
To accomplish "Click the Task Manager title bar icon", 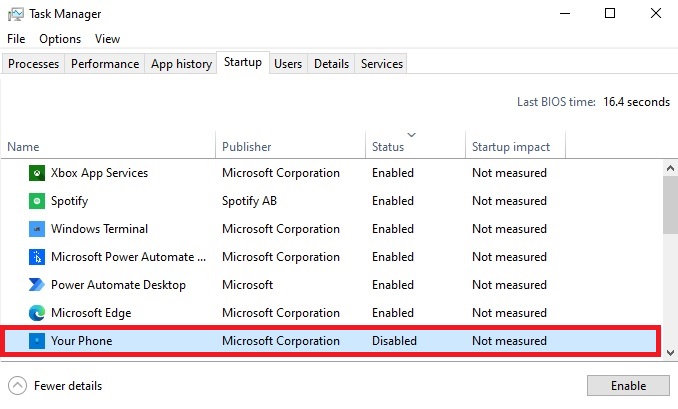I will click(16, 14).
